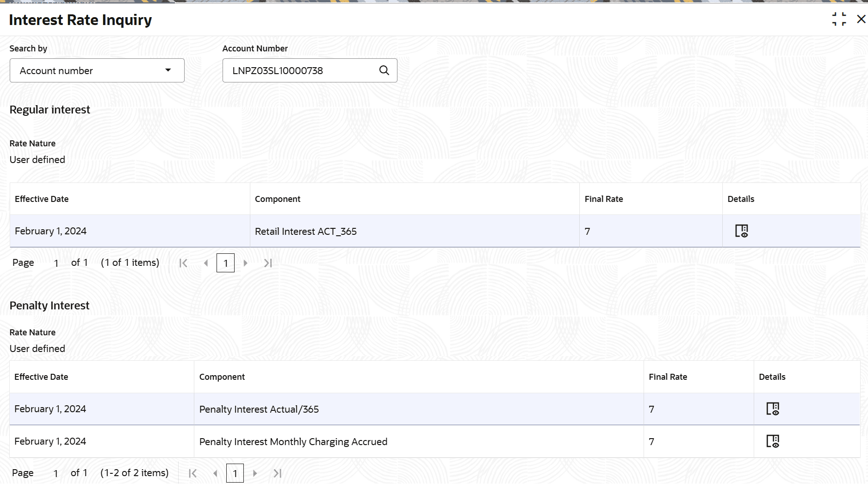Go to next page of Penalty Interest table
This screenshot has width=868, height=484.
point(255,473)
